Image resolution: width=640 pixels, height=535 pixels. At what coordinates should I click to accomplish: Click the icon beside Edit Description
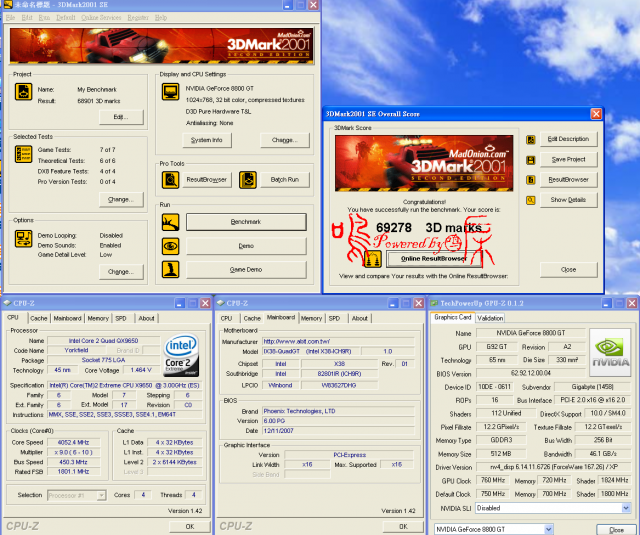(x=531, y=140)
